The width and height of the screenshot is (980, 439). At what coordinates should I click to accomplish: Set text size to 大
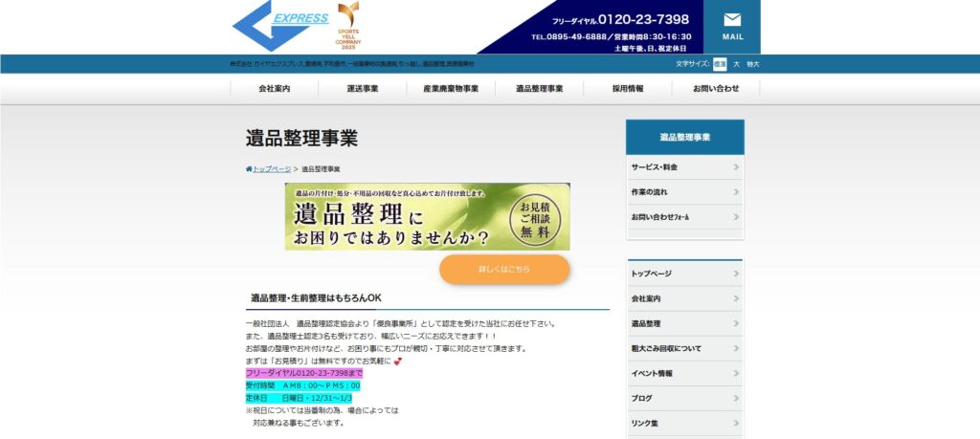(x=736, y=64)
